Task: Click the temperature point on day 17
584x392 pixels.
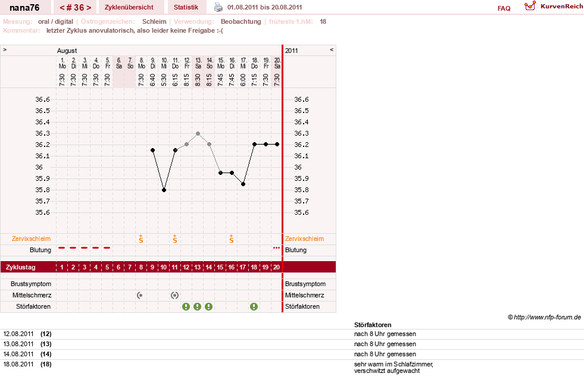Action: point(243,184)
